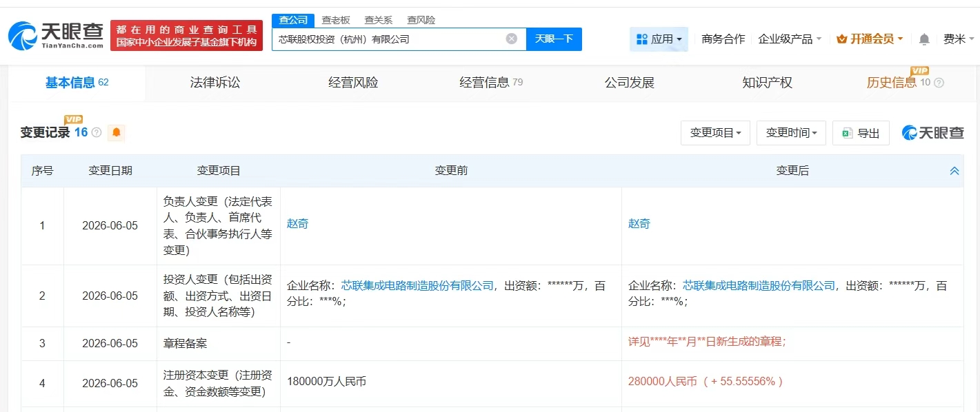Expand the 企业级产品 dropdown
The image size is (980, 412).
[790, 39]
